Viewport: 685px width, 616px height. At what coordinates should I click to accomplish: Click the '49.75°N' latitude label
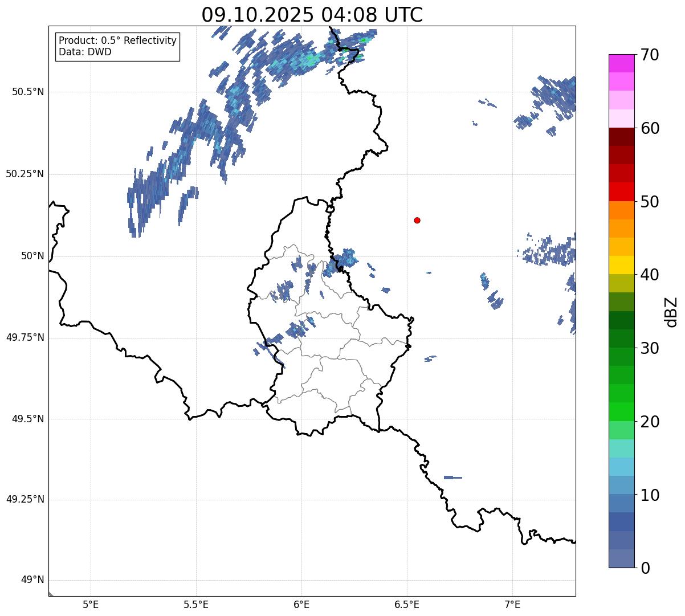(x=25, y=337)
